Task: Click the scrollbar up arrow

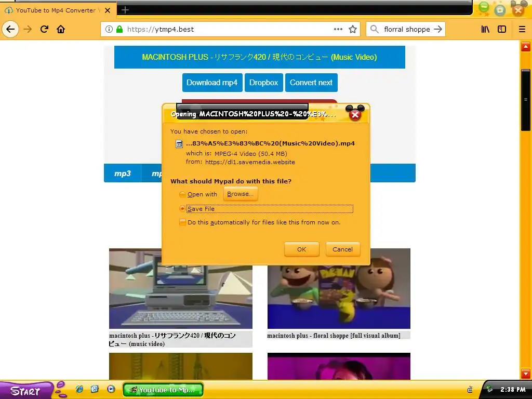Action: click(526, 46)
